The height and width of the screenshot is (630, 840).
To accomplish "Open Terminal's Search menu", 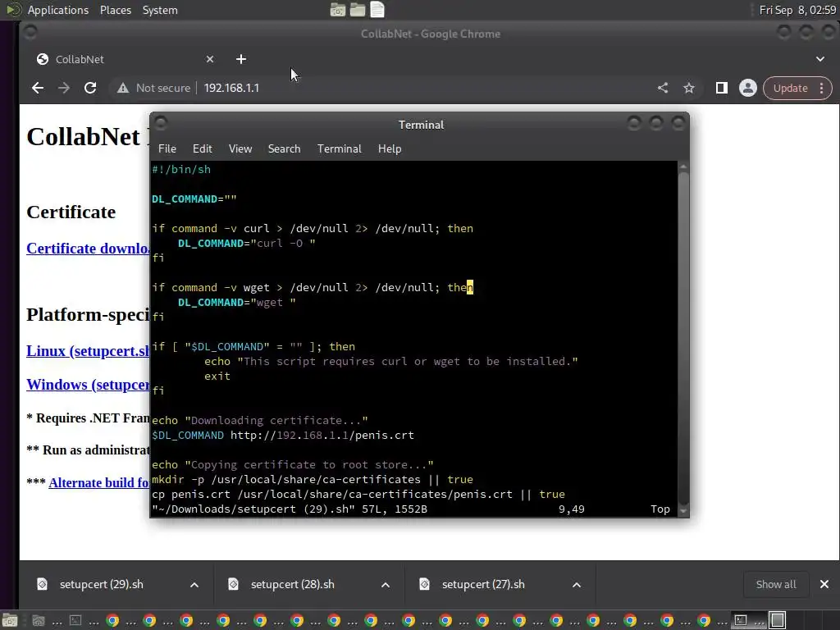I will tap(284, 148).
